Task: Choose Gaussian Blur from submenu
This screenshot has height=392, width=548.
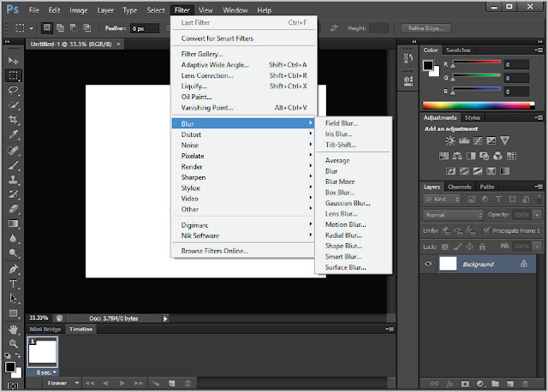Action: (348, 203)
